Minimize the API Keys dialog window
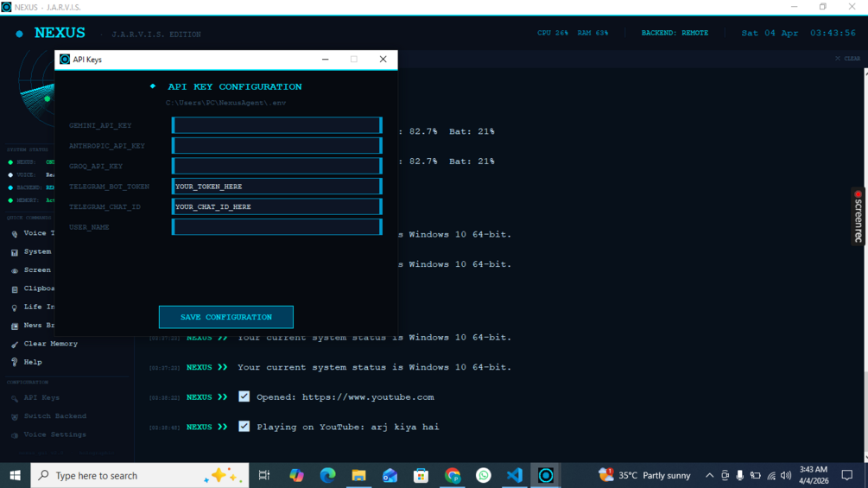The width and height of the screenshot is (868, 488). pos(326,60)
